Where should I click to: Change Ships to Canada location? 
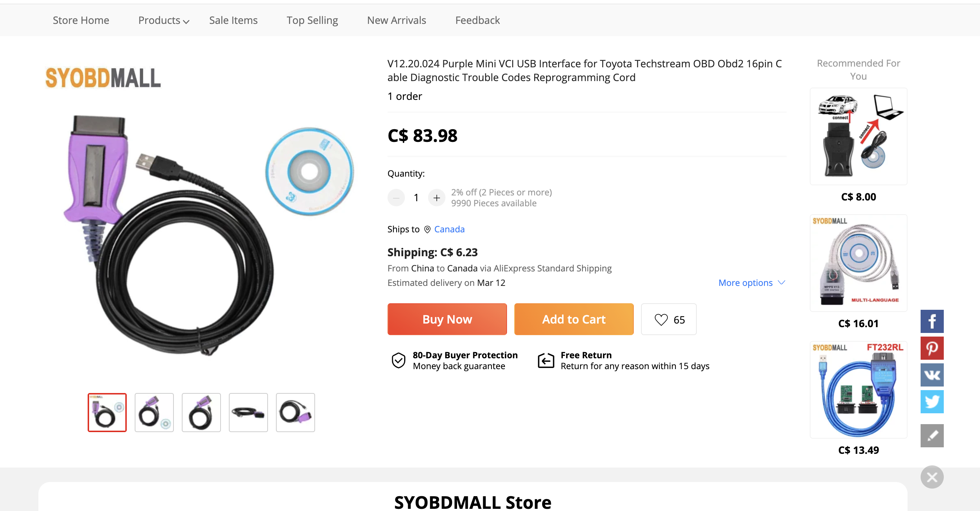point(449,229)
